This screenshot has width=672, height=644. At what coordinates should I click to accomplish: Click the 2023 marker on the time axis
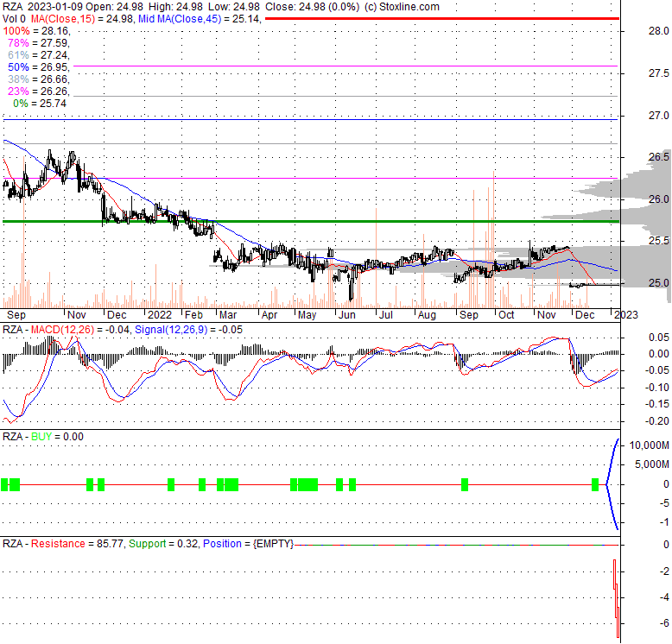tap(625, 316)
